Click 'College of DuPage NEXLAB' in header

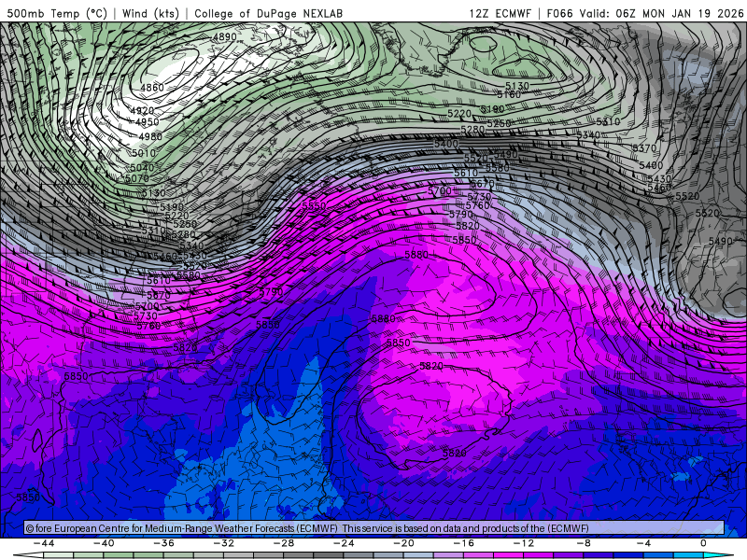coord(268,13)
